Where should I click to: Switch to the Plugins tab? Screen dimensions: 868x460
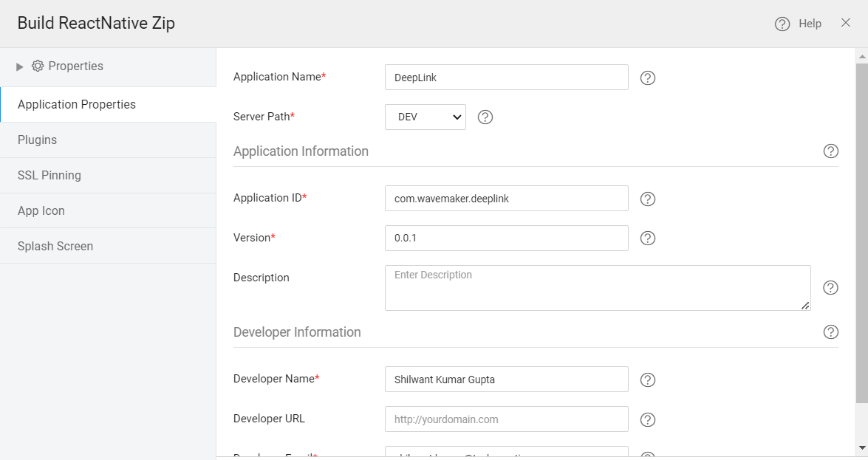37,140
